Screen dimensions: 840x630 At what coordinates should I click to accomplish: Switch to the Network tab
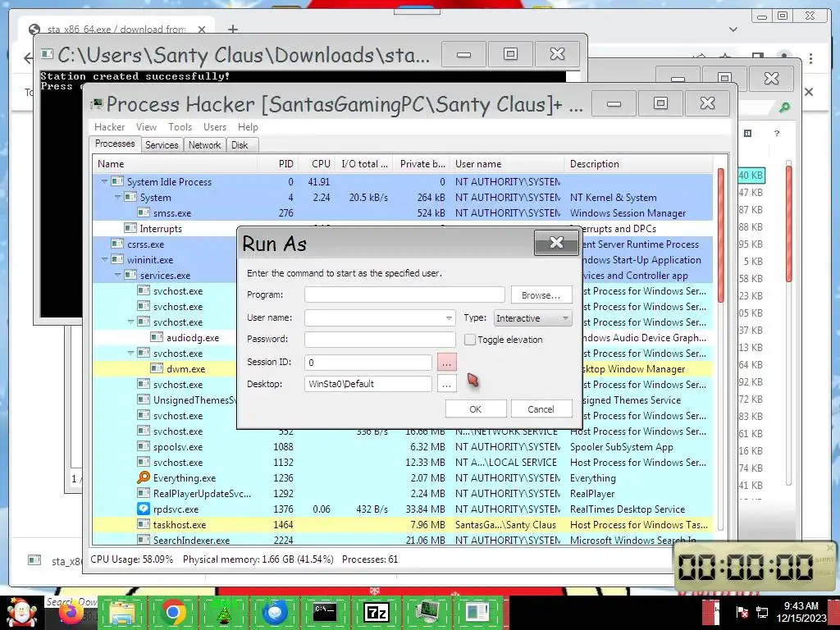pos(204,144)
